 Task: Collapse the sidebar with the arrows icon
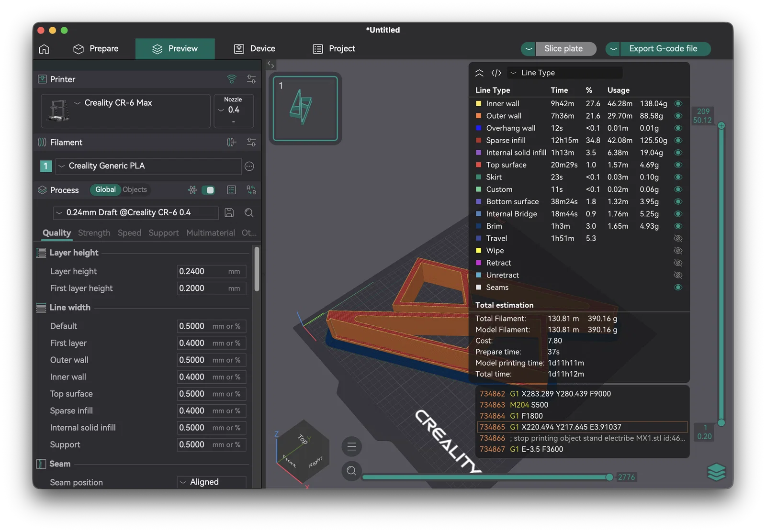coord(271,65)
